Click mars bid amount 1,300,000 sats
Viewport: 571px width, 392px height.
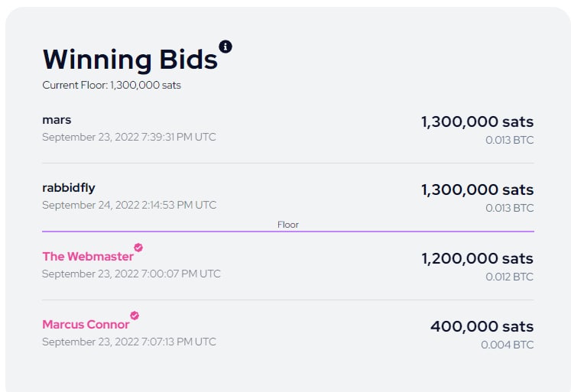[x=478, y=122]
